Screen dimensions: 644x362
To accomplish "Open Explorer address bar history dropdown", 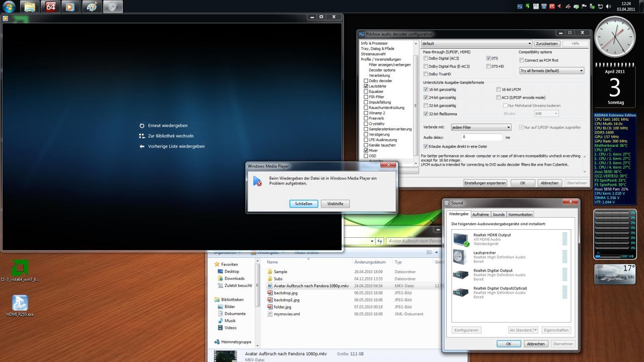I will tap(372, 241).
